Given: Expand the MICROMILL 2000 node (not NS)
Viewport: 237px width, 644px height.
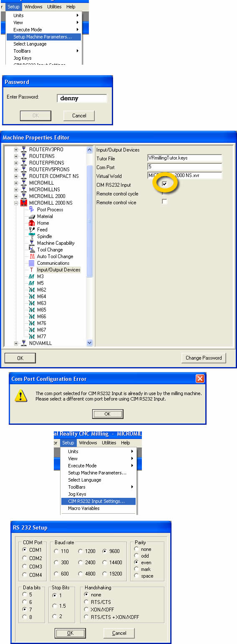Looking at the screenshot, I should (x=16, y=196).
